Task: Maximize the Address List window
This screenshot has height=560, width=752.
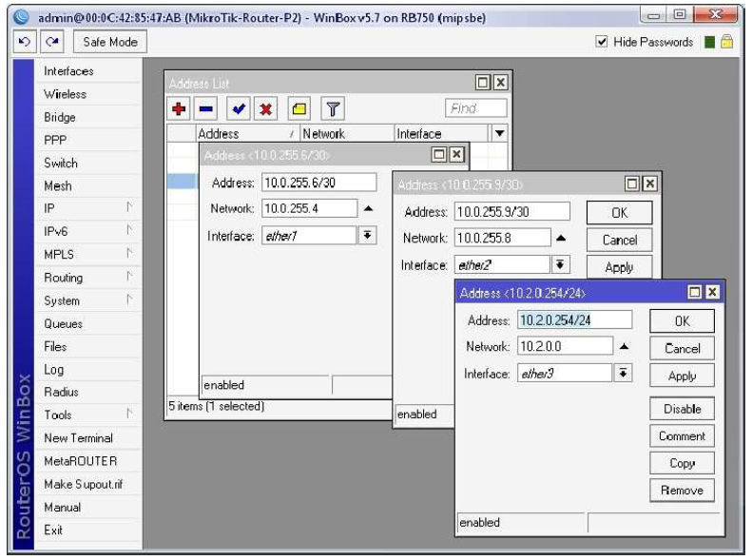Action: coord(483,83)
